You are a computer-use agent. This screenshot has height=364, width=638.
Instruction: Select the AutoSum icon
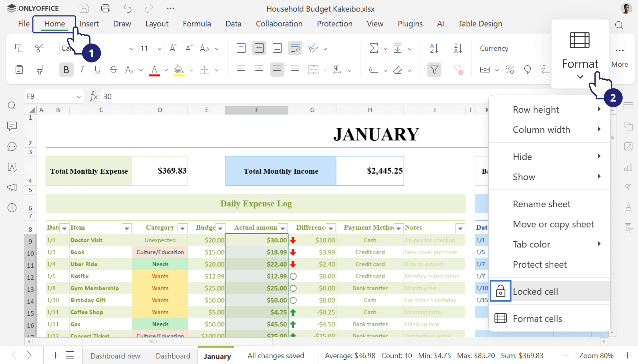pos(374,48)
